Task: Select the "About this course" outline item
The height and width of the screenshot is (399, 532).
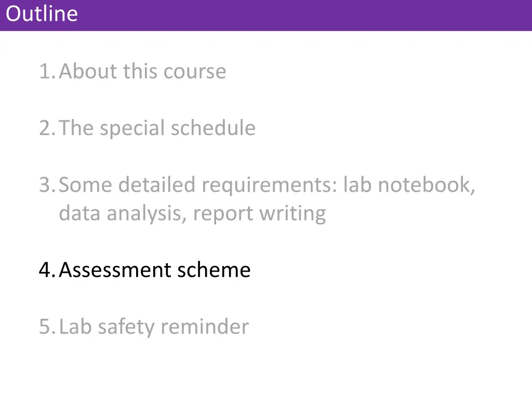Action: click(142, 71)
